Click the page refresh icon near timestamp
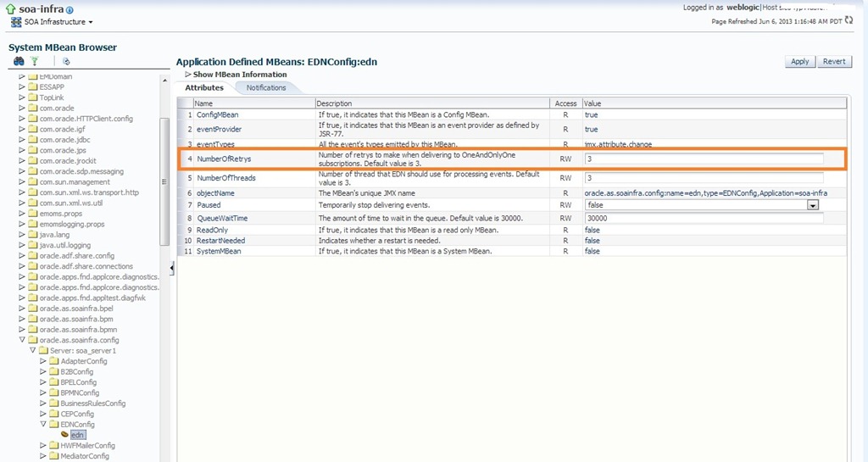Screen dimensions: 868x462 coord(849,19)
